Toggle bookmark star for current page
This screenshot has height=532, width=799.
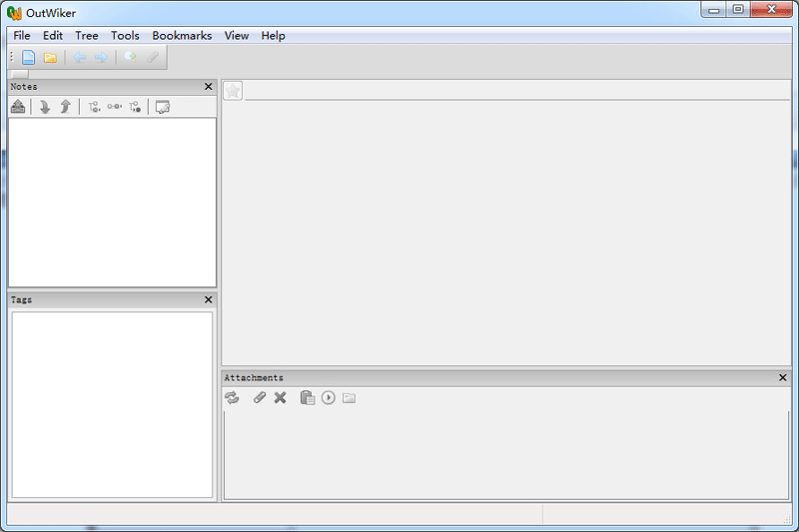coord(233,91)
